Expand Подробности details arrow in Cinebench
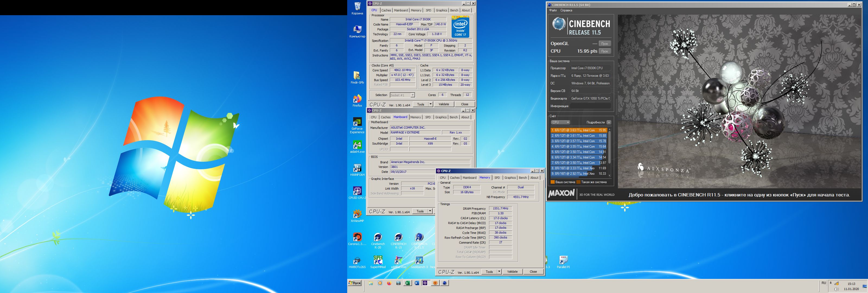Viewport: 868px width, 293px height. [608, 122]
